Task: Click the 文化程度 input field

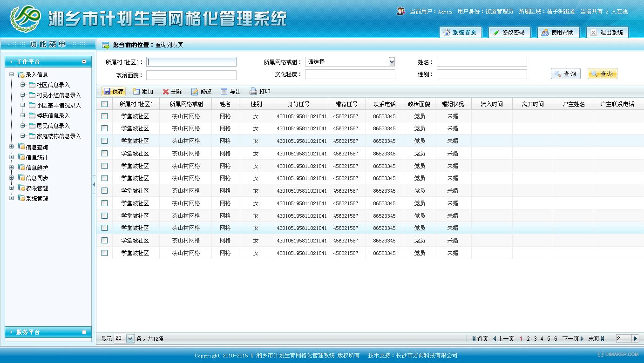Action: pos(350,74)
